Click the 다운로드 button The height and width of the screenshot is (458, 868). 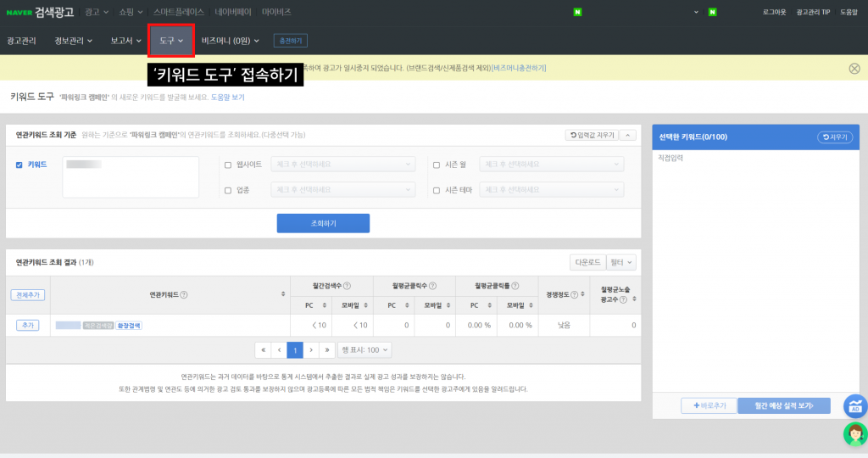click(x=588, y=263)
